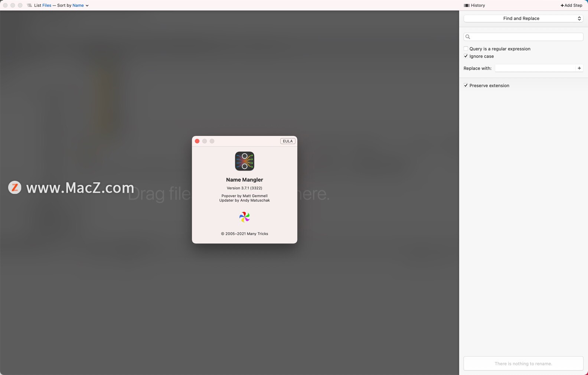
Task: Click the Name Mangler app icon
Action: pyautogui.click(x=245, y=161)
